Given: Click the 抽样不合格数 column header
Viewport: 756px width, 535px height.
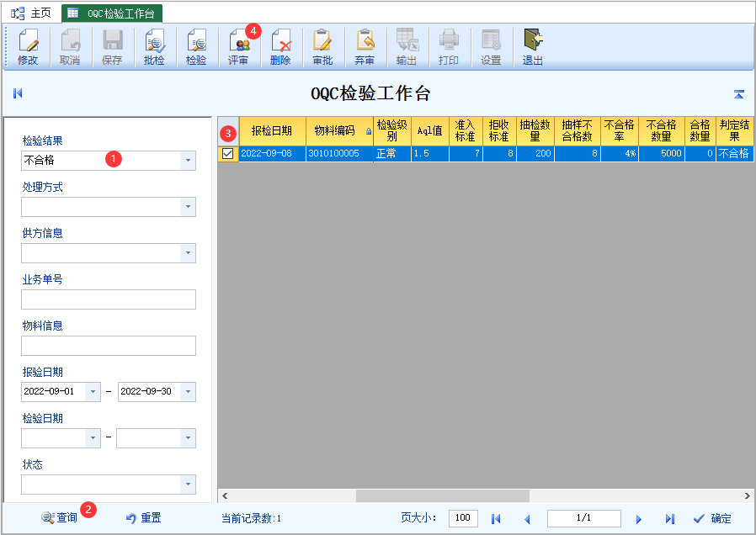Looking at the screenshot, I should coord(578,131).
